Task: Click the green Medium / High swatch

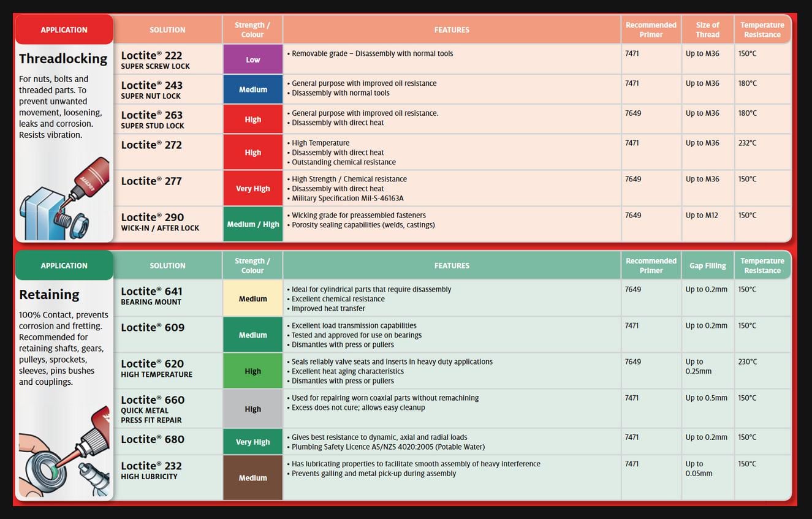Action: (252, 224)
